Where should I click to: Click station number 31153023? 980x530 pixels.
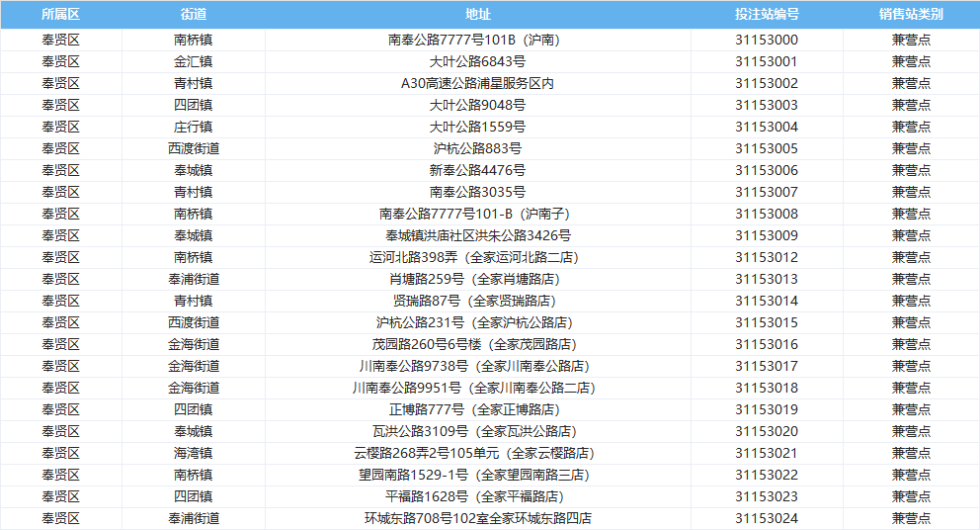[767, 496]
